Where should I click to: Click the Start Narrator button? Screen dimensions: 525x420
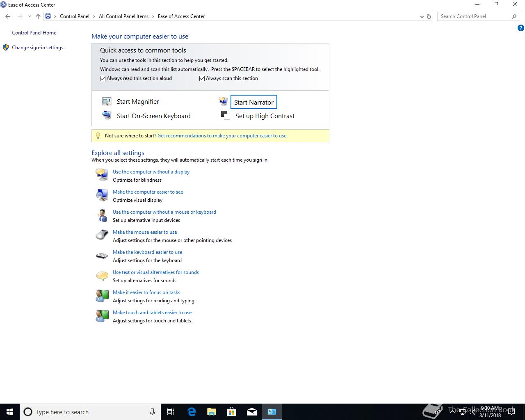254,102
